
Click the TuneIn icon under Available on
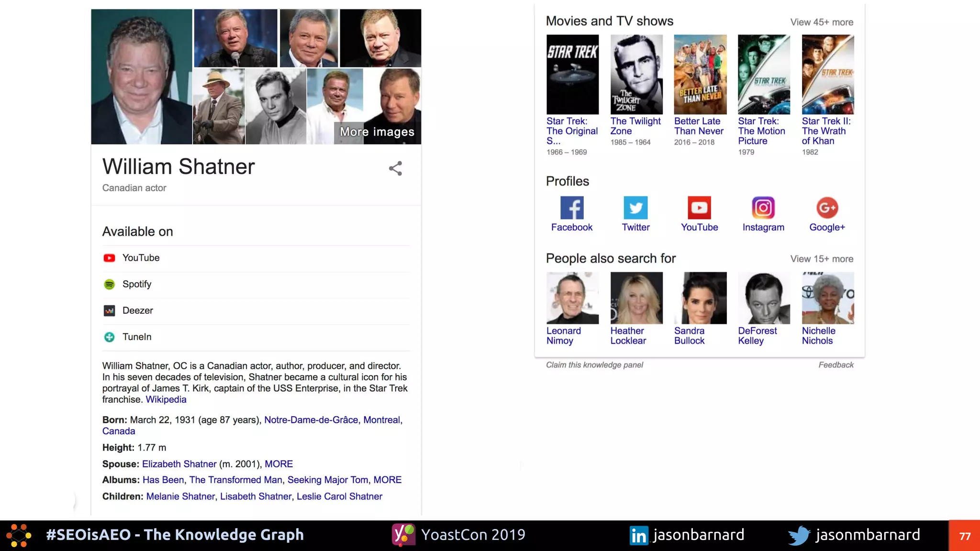(109, 337)
